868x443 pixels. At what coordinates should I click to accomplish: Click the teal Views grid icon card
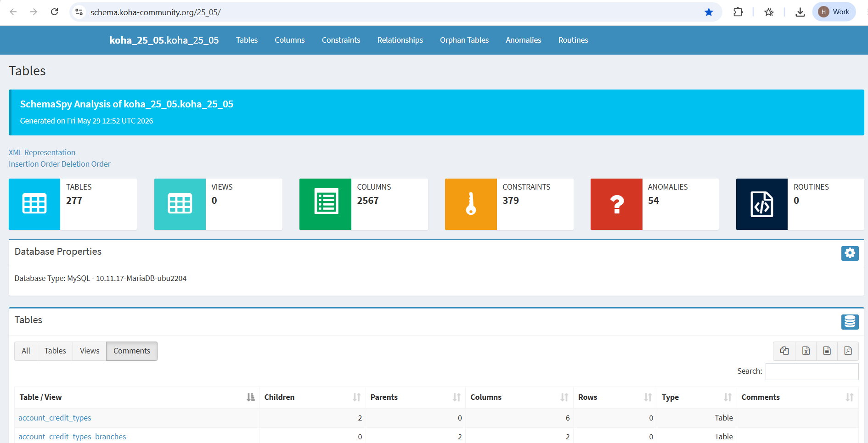click(x=180, y=204)
